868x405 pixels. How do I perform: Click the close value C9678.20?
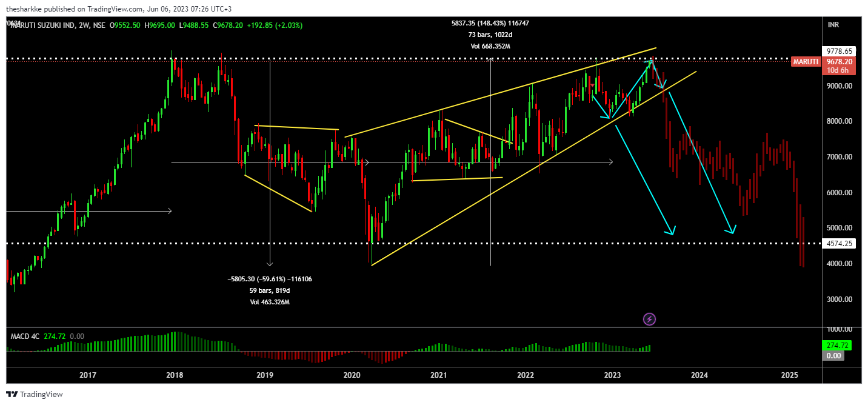228,25
